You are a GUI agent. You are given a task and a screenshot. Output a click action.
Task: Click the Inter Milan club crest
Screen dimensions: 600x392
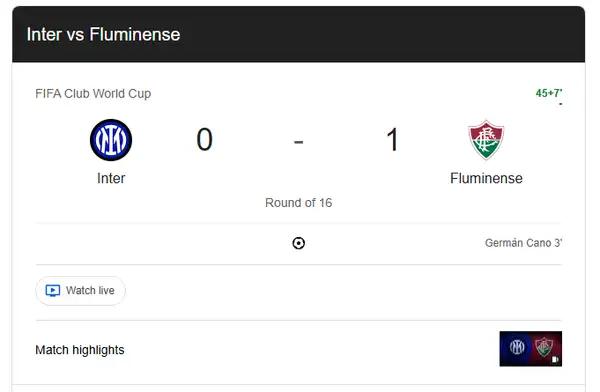coord(111,140)
